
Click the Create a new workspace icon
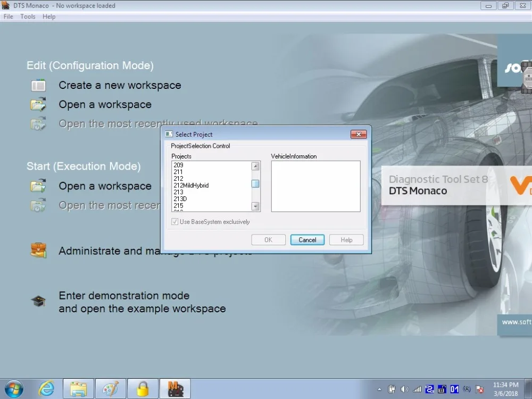tap(38, 85)
